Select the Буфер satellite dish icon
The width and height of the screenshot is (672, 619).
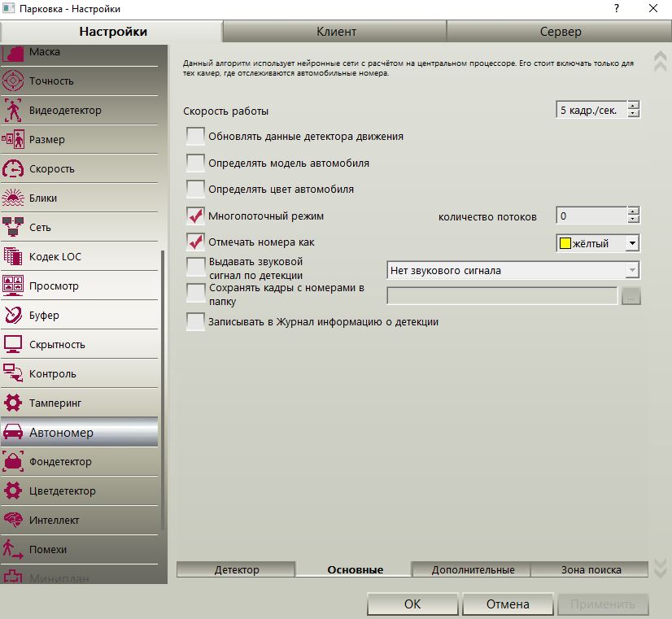(x=13, y=315)
